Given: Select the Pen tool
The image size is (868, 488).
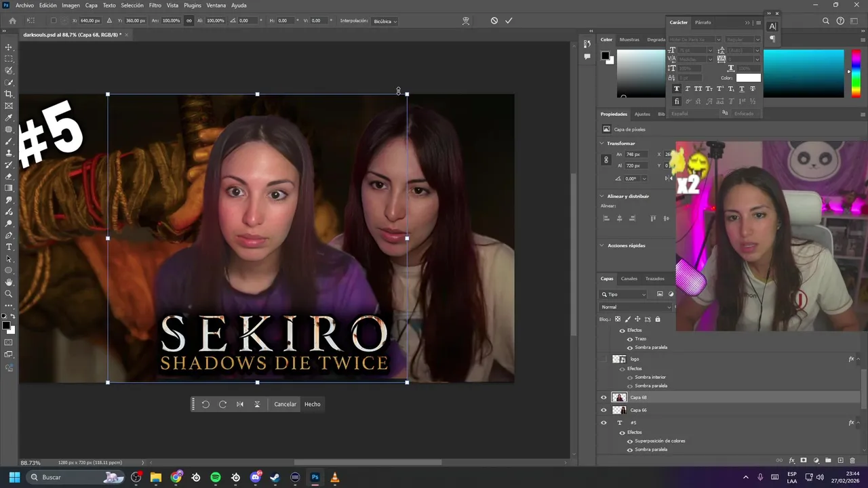Looking at the screenshot, I should click(9, 235).
